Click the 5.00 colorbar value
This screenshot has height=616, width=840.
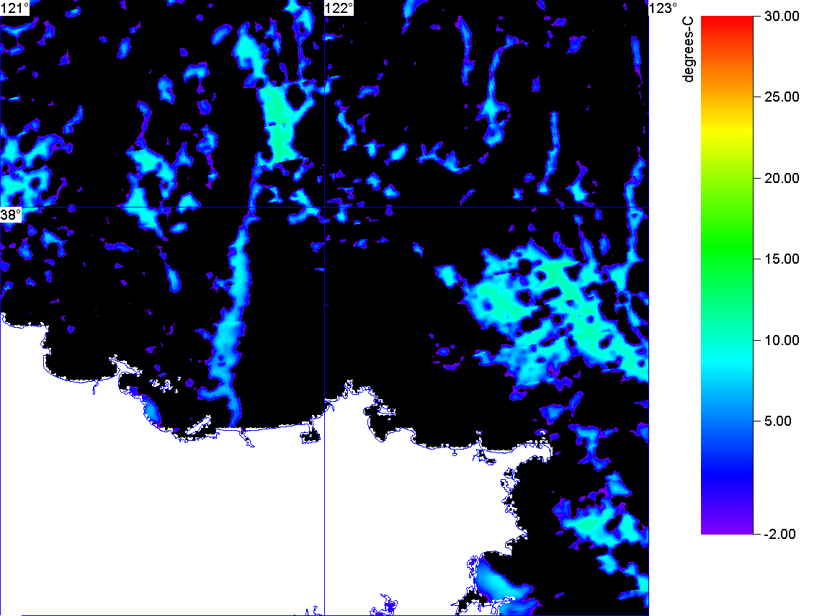[x=778, y=421]
